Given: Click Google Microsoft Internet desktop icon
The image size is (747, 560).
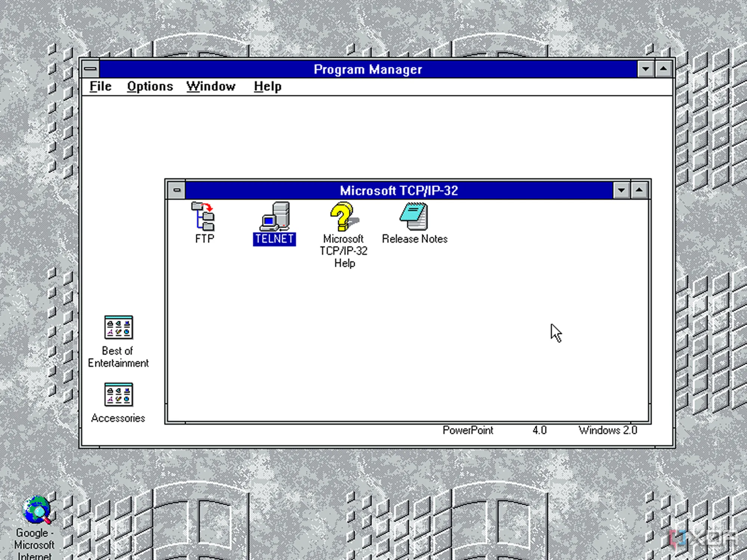Looking at the screenshot, I should pos(36,510).
